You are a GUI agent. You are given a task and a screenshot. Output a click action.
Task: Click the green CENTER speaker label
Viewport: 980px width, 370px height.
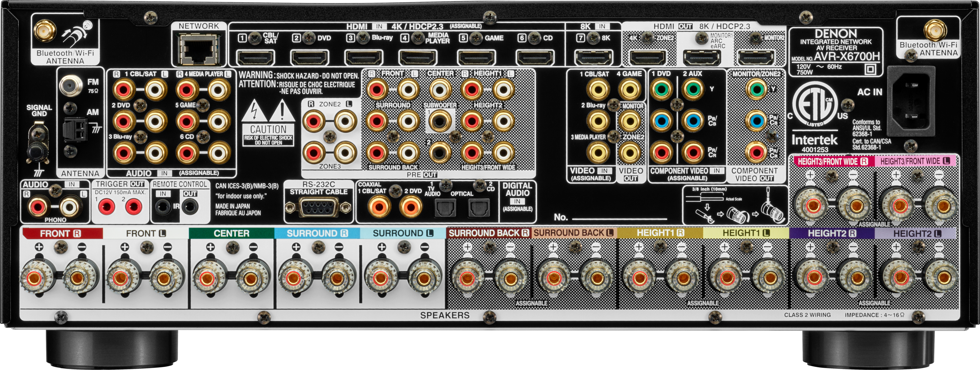231,233
